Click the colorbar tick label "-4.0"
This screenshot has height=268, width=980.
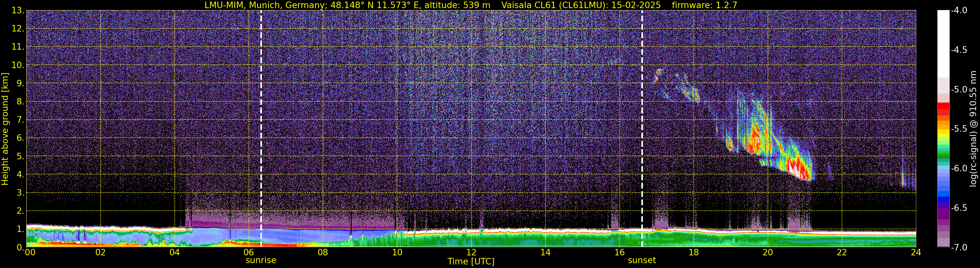pos(959,11)
